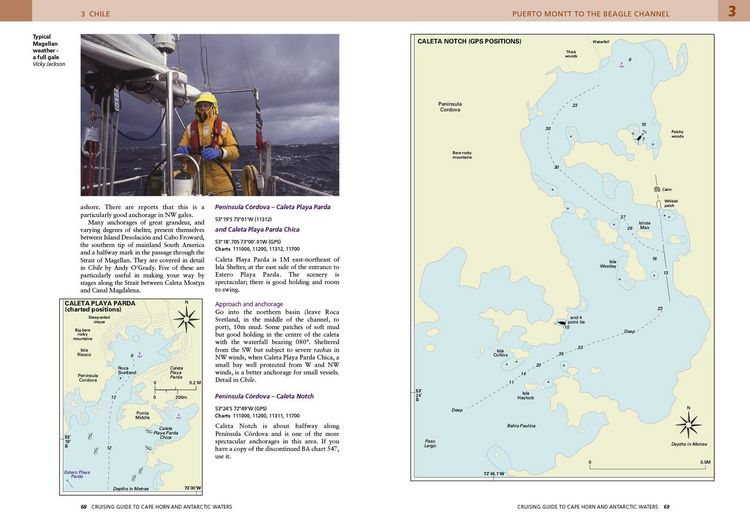Click the 'Thick woods' map label
Screen dimensions: 750x530
click(571, 54)
